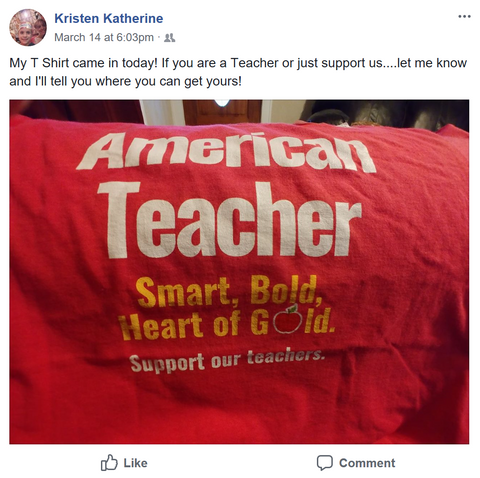Image resolution: width=480 pixels, height=478 pixels.
Task: Open the post options three-dot menu
Action: [x=464, y=16]
